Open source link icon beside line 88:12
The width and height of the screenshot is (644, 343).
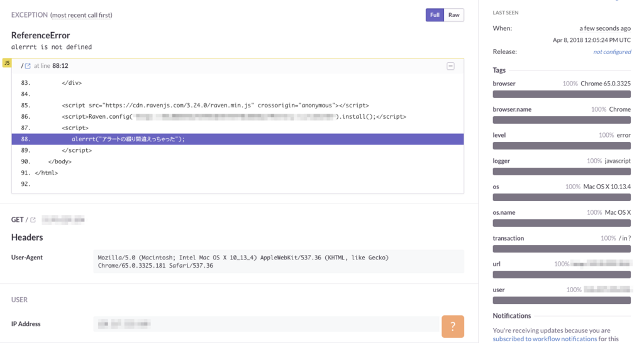tap(28, 66)
